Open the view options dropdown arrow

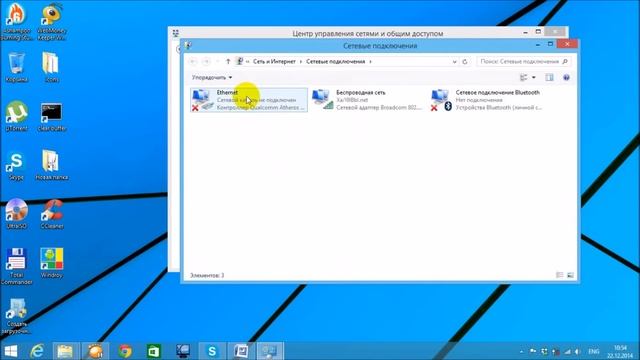pyautogui.click(x=533, y=77)
